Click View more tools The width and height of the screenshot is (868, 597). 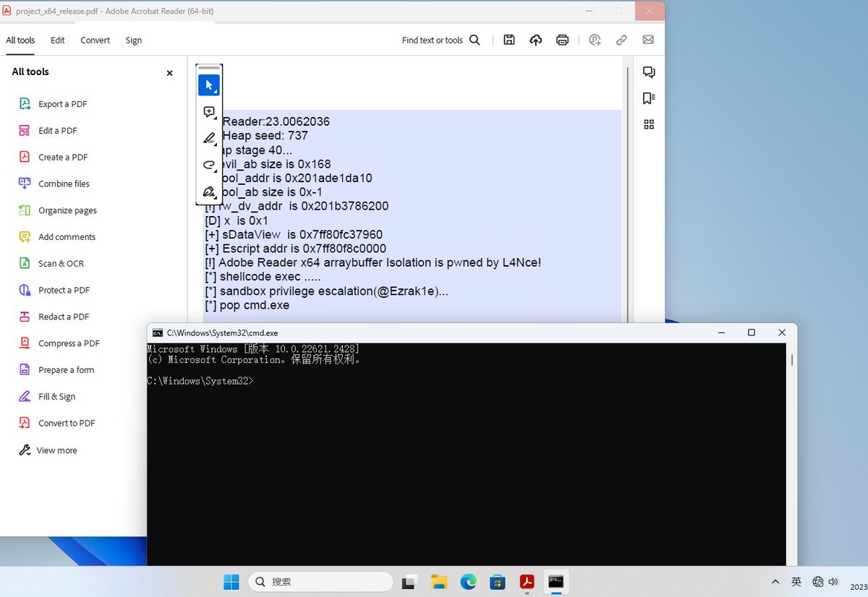[47, 450]
